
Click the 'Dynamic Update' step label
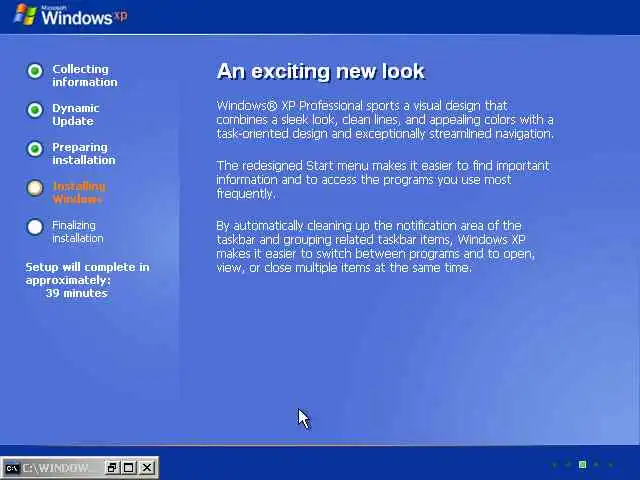(76, 115)
